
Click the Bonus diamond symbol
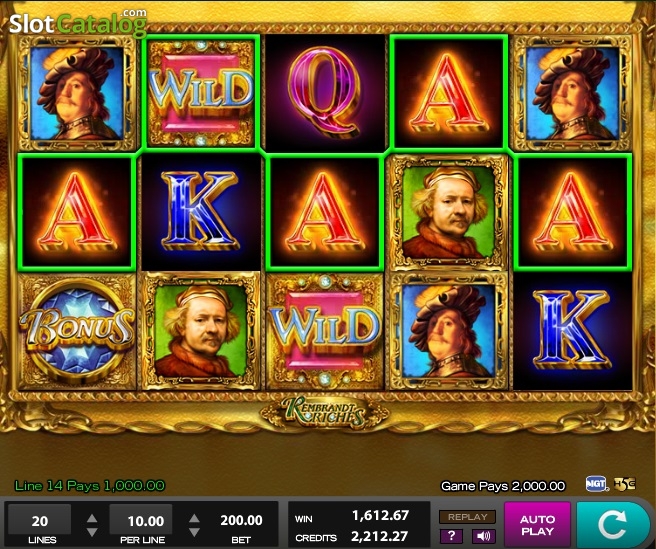(x=77, y=331)
